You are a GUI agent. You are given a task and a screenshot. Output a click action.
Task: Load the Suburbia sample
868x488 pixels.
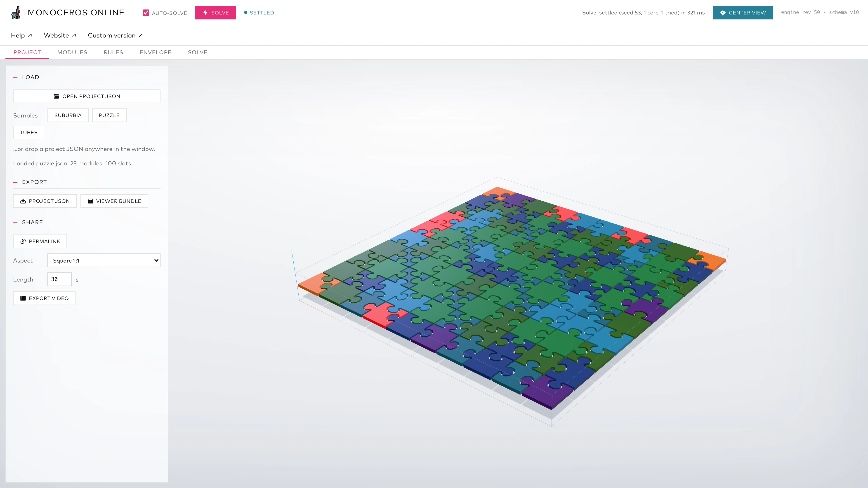(x=68, y=115)
